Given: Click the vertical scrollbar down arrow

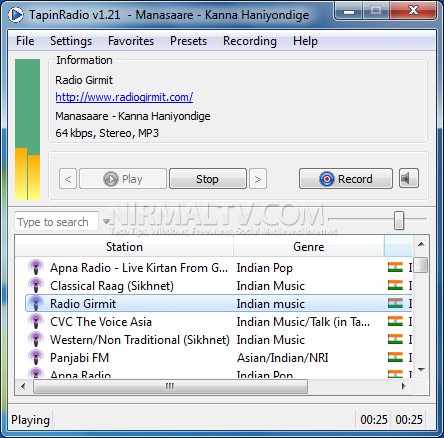Looking at the screenshot, I should click(421, 370).
